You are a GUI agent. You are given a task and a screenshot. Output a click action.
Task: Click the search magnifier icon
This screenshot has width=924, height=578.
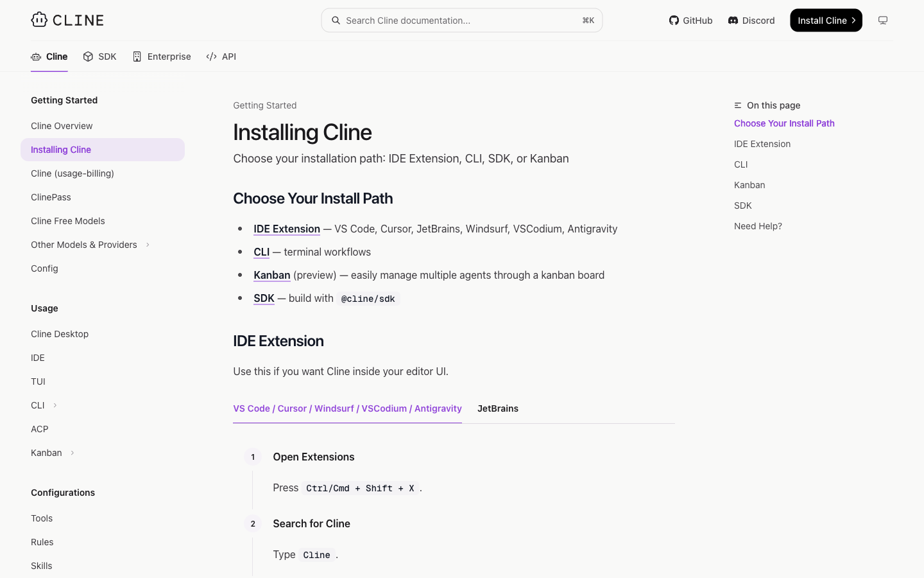pyautogui.click(x=336, y=21)
